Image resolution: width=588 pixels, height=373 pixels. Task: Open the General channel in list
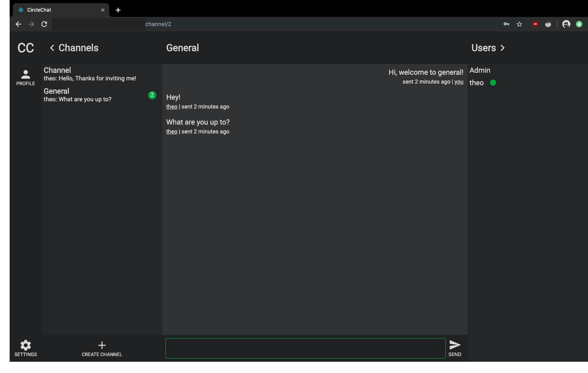102,95
